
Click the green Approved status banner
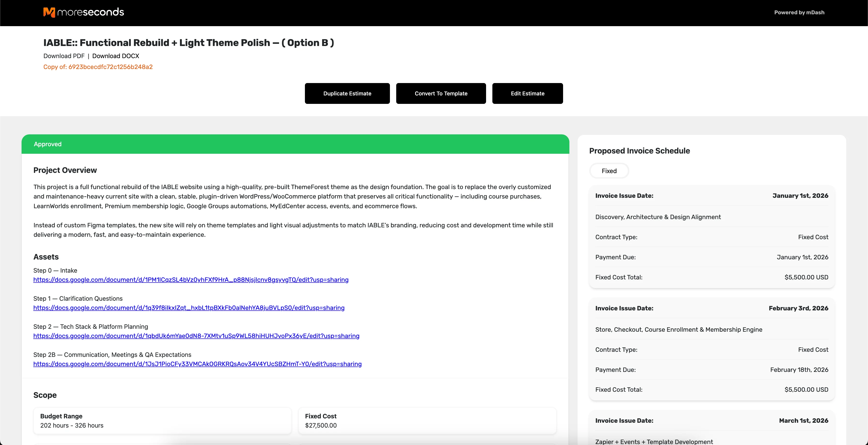(x=295, y=144)
